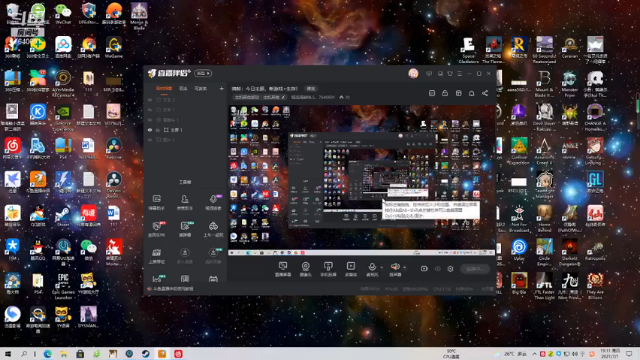Add screen capture source from bottom bar
Viewport: 640px width, 360px height.
tap(283, 269)
